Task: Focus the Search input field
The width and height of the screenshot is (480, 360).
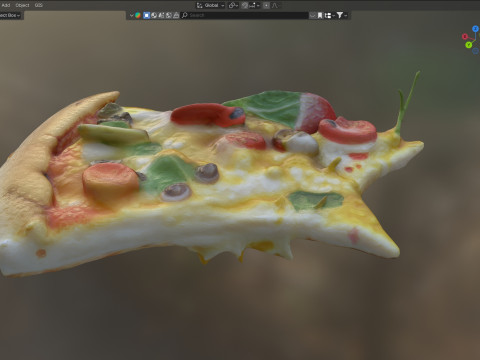Action: coord(244,15)
